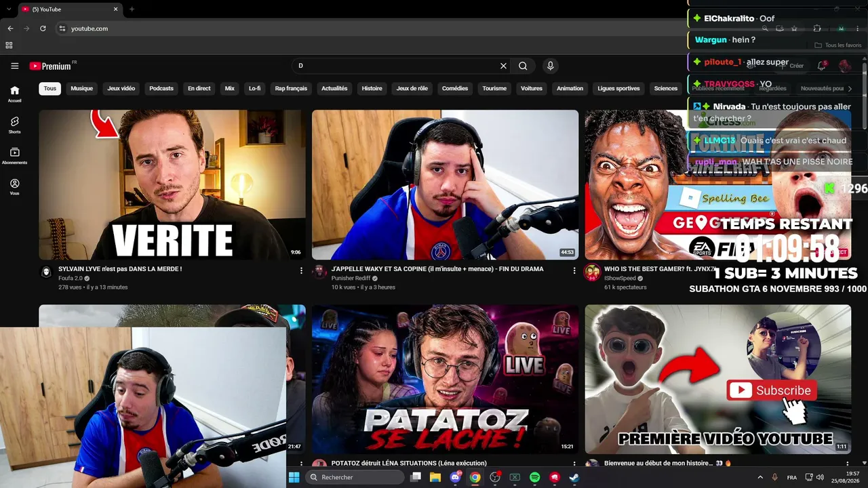Viewport: 868px width, 488px height.
Task: Open the PREMIÈRE VIDÉO YOUTUBE thumbnail
Action: 718,379
